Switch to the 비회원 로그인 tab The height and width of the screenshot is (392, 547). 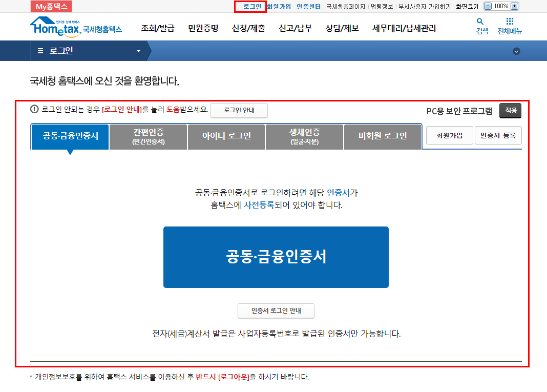[x=383, y=137]
